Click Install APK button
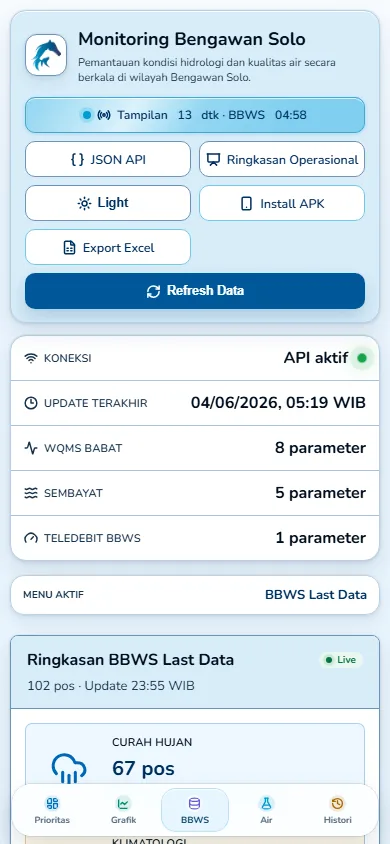The width and height of the screenshot is (390, 844). pos(282,203)
